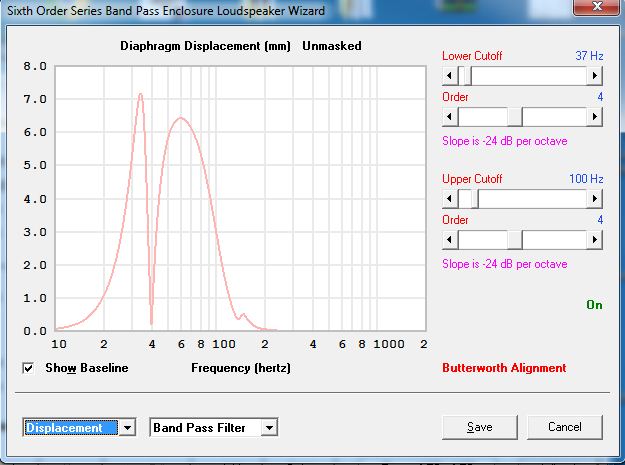Increase lower filter Order with right arrow
This screenshot has height=465, width=625.
(595, 117)
